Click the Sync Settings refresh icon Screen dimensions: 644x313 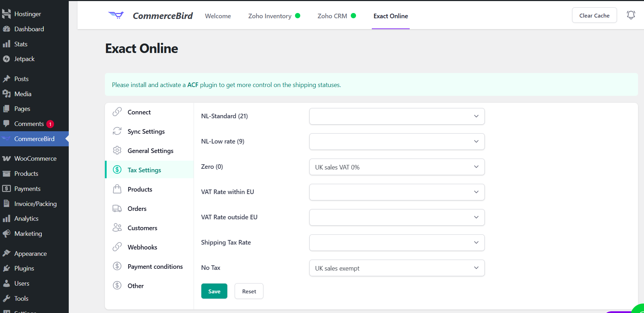(x=117, y=131)
